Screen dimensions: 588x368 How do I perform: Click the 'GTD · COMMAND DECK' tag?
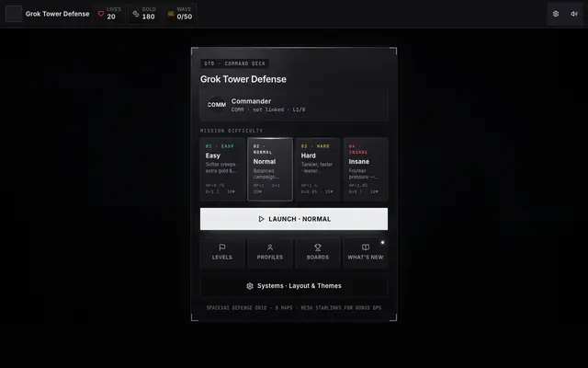[235, 63]
